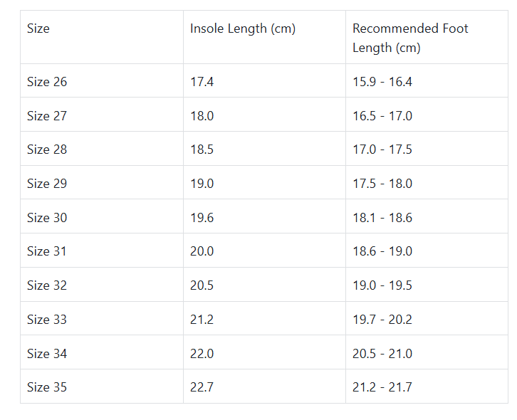517x420 pixels.
Task: Select the Size 35 cell
Action: tap(47, 387)
